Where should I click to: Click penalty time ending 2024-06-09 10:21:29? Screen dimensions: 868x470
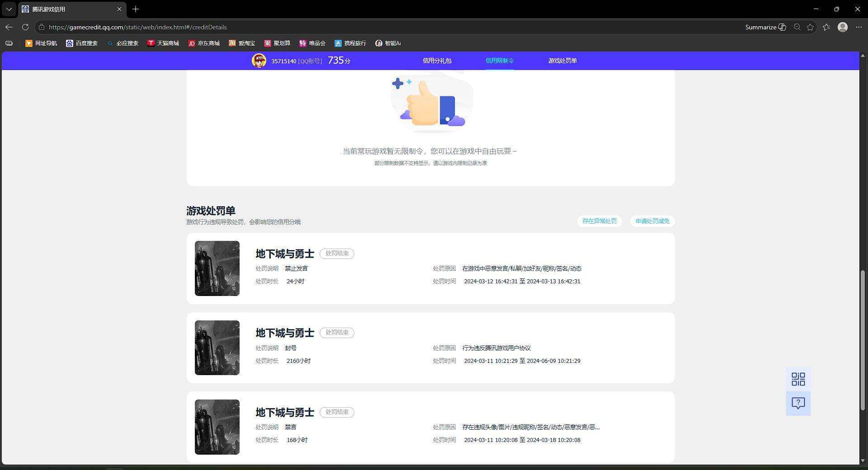point(522,361)
